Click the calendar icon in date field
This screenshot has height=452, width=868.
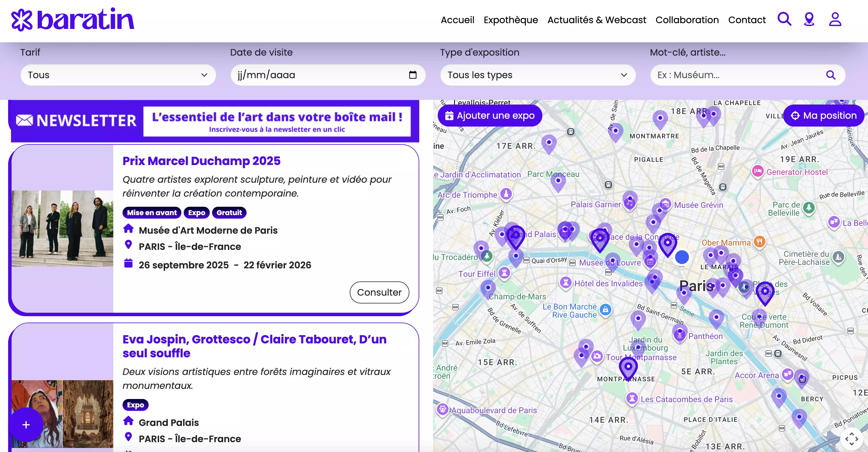tap(413, 75)
